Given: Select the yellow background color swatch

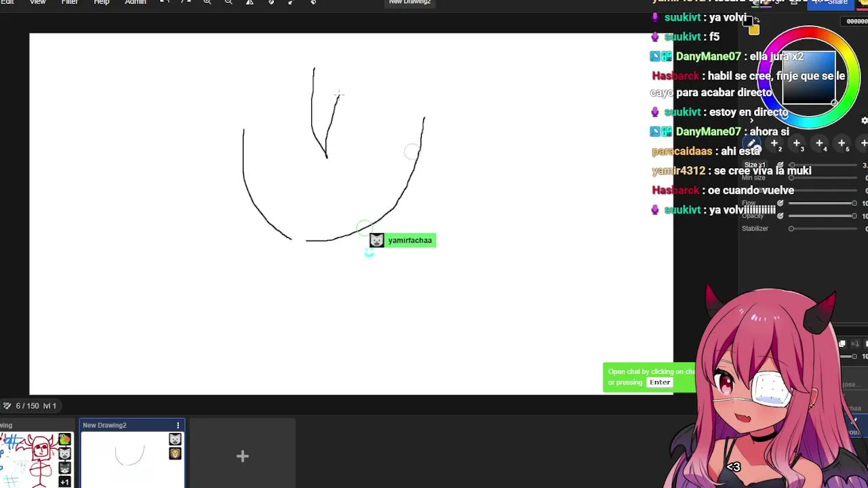Looking at the screenshot, I should click(754, 29).
